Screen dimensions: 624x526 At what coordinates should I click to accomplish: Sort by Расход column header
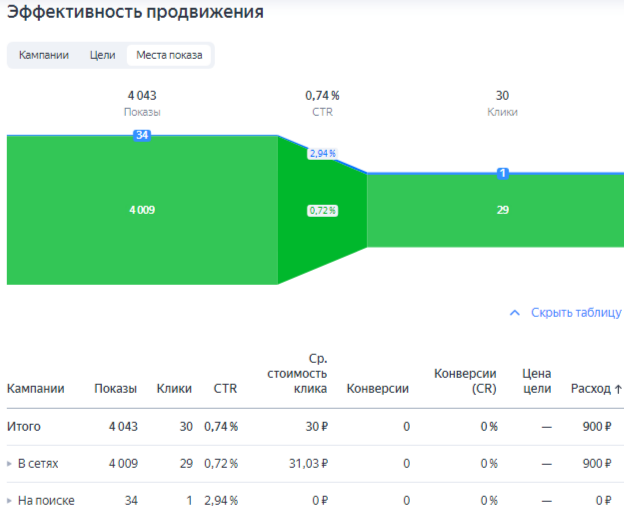[x=591, y=388]
